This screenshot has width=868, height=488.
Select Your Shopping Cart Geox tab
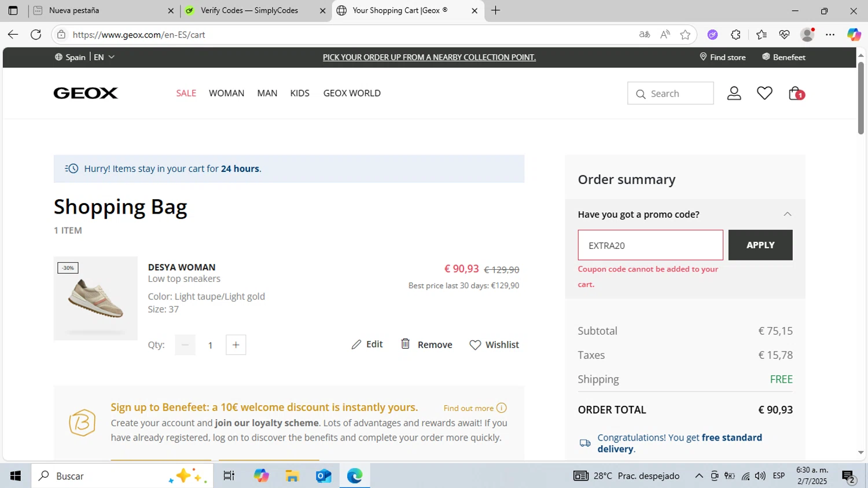[407, 10]
